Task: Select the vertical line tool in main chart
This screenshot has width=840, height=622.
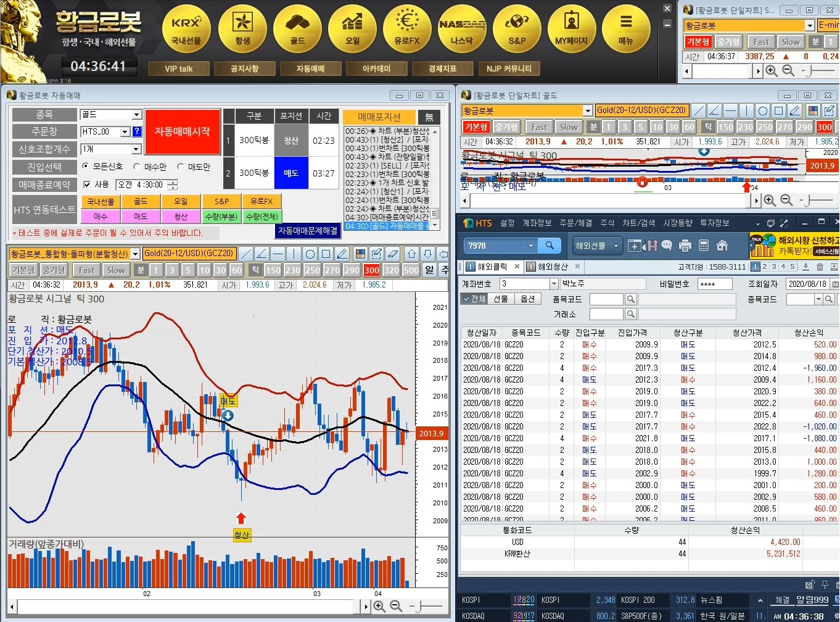Action: coord(294,254)
